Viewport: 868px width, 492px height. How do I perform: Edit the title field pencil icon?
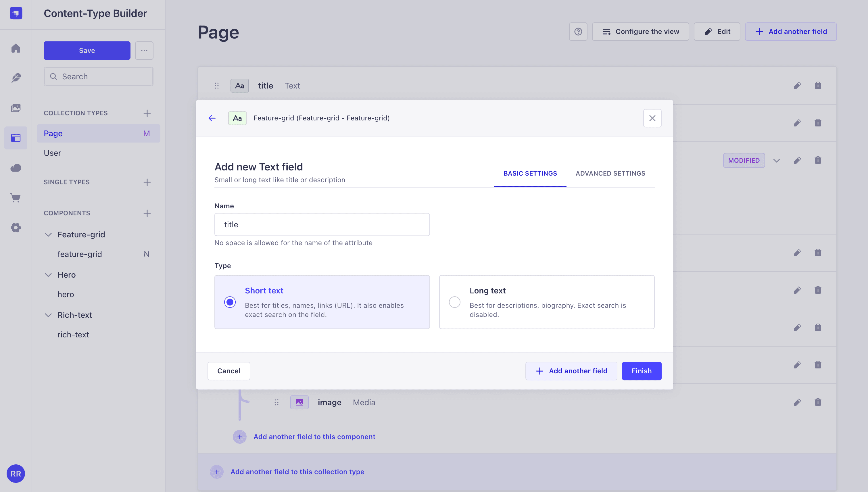click(x=797, y=85)
